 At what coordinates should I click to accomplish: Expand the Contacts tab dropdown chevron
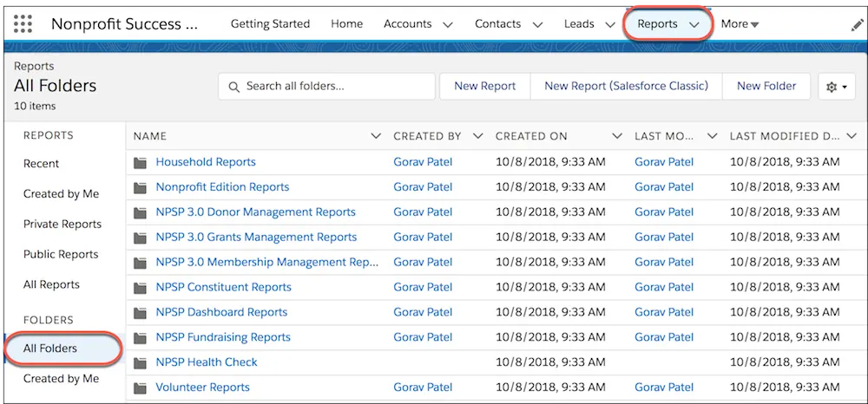click(x=537, y=25)
